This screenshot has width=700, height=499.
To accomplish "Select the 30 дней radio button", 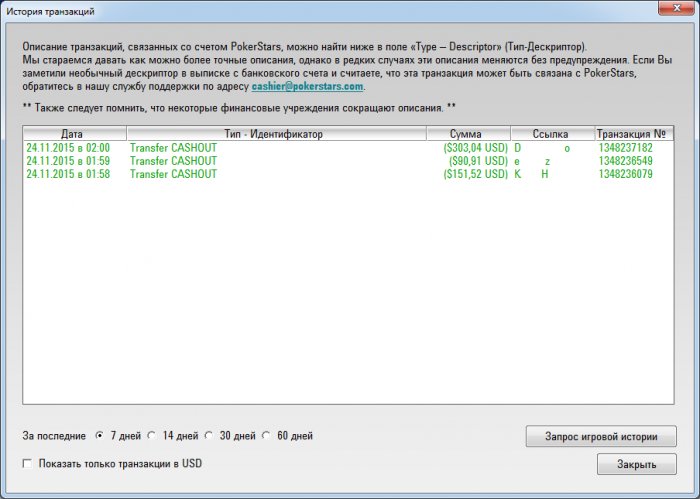I will (x=208, y=435).
